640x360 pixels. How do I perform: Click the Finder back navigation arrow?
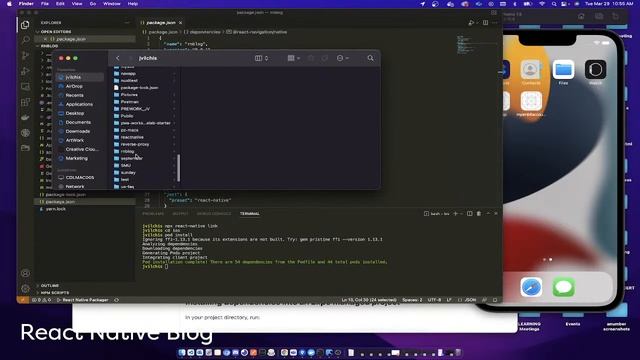click(118, 58)
